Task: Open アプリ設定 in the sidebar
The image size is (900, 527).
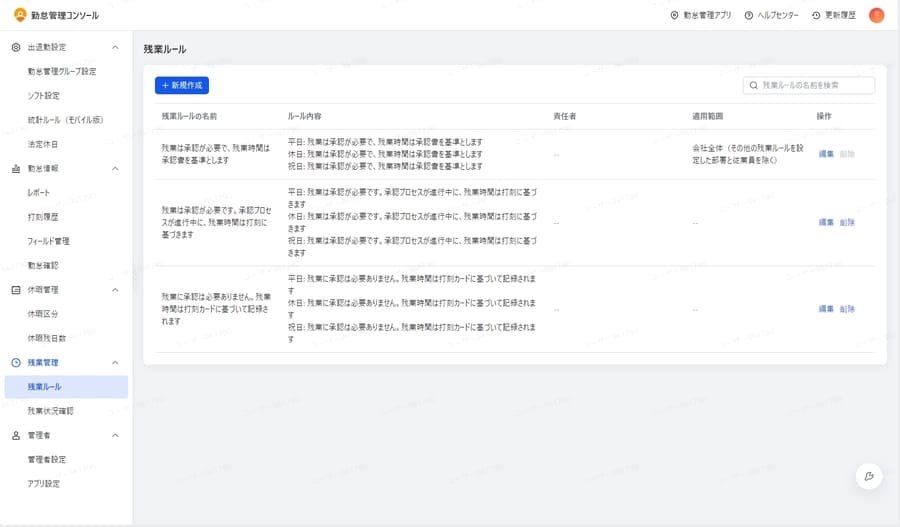Action: click(44, 483)
